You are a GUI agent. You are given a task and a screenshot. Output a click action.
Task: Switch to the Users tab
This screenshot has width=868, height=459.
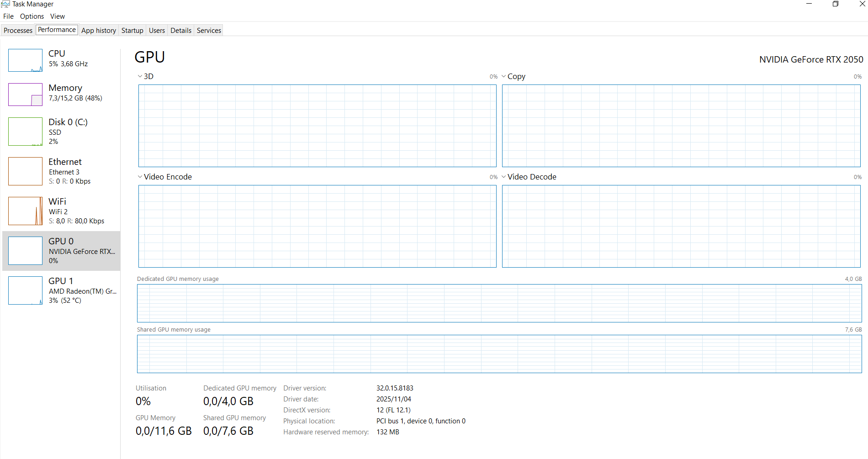coord(157,31)
